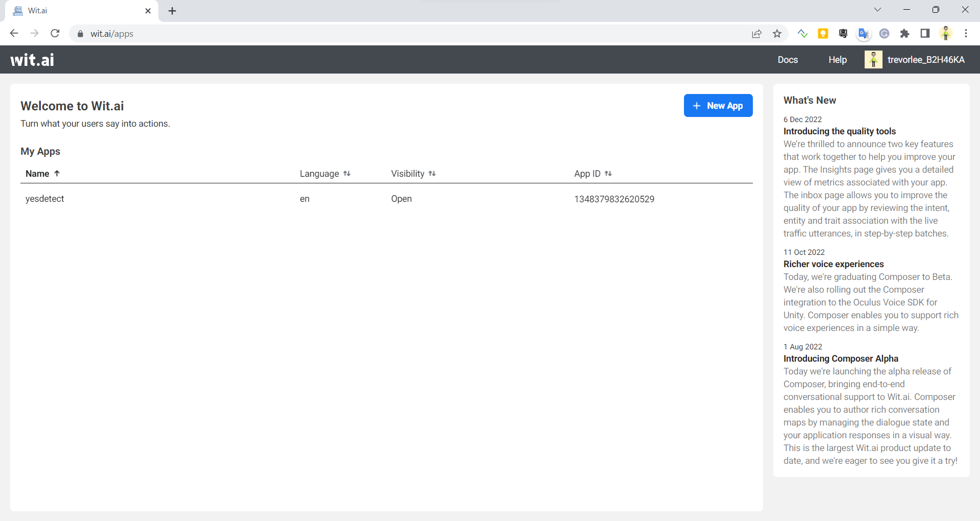Bookmark this page with the star icon
Image resolution: width=980 pixels, height=521 pixels.
coord(777,33)
